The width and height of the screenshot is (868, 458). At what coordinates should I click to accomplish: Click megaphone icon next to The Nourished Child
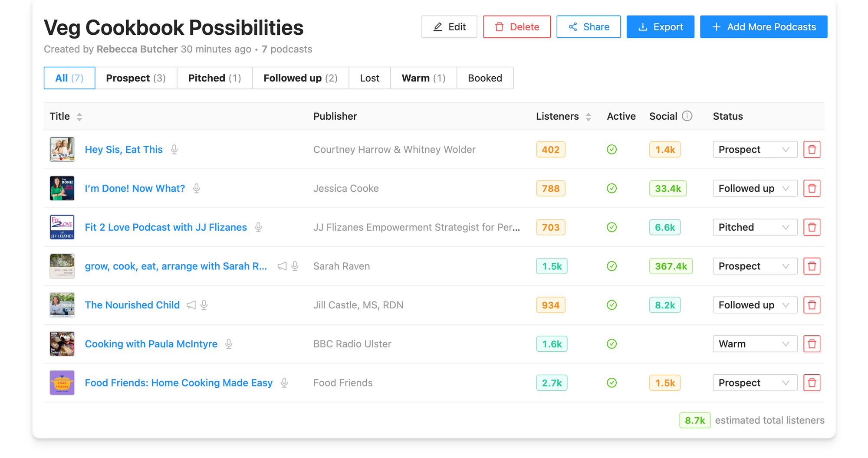click(x=191, y=305)
